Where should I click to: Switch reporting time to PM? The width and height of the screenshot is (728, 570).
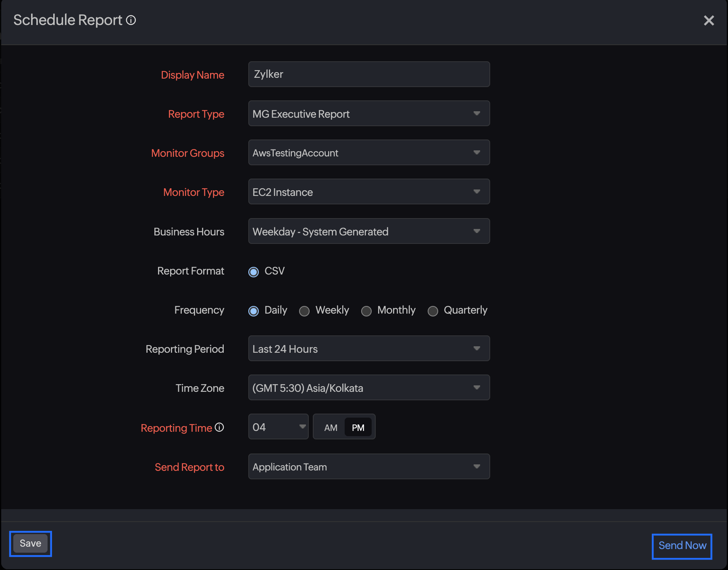click(358, 427)
